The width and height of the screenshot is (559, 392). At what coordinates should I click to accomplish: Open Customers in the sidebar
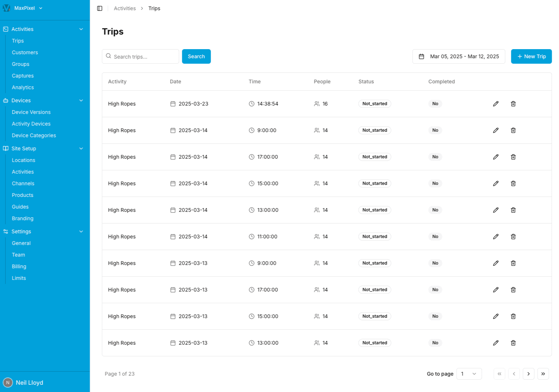tap(25, 52)
